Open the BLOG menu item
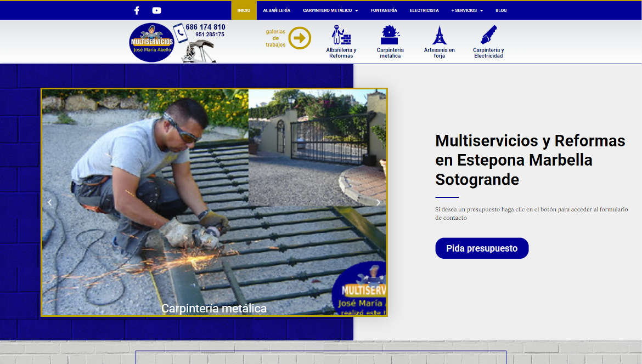 tap(501, 10)
